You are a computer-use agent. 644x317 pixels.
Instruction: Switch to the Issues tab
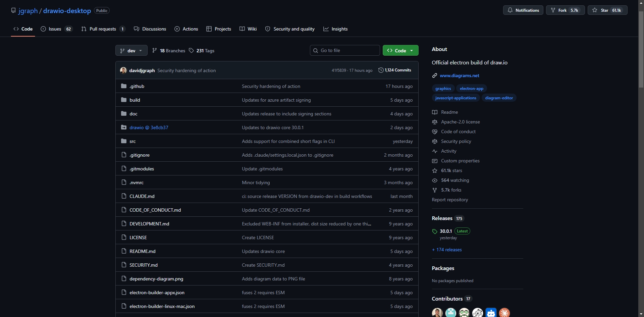click(56, 29)
